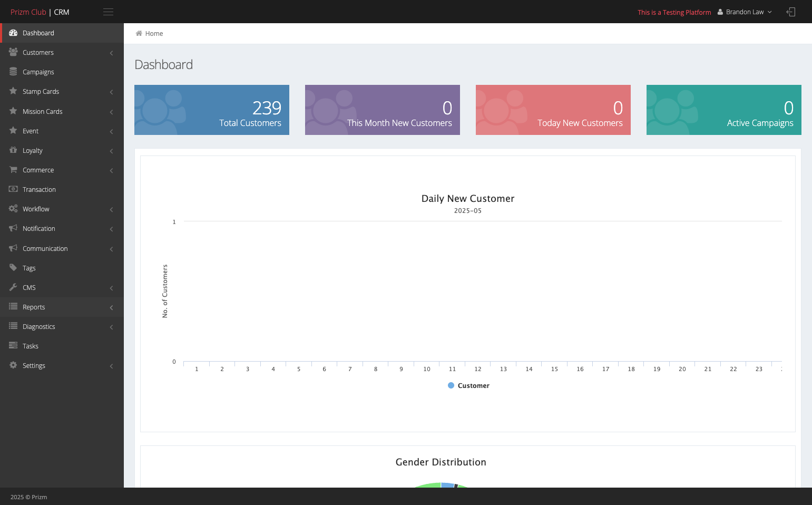Click the Gender Distribution chart title
812x505 pixels.
coord(441,462)
